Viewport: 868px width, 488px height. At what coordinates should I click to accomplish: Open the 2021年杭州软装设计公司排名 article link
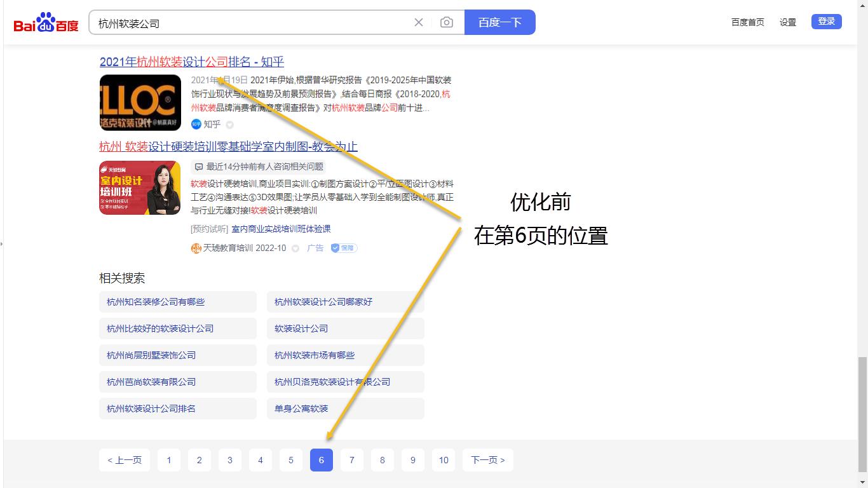(x=190, y=62)
